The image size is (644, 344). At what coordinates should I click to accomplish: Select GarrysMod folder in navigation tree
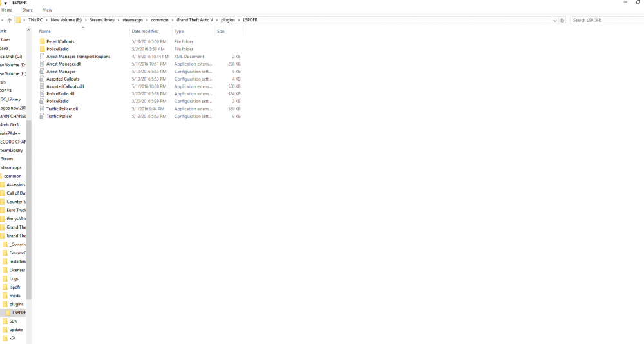16,218
